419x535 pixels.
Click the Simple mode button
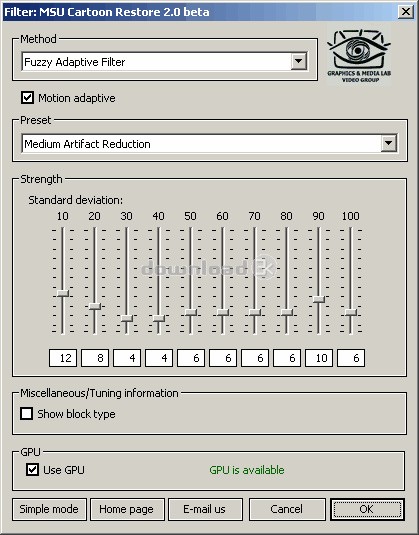pos(49,509)
